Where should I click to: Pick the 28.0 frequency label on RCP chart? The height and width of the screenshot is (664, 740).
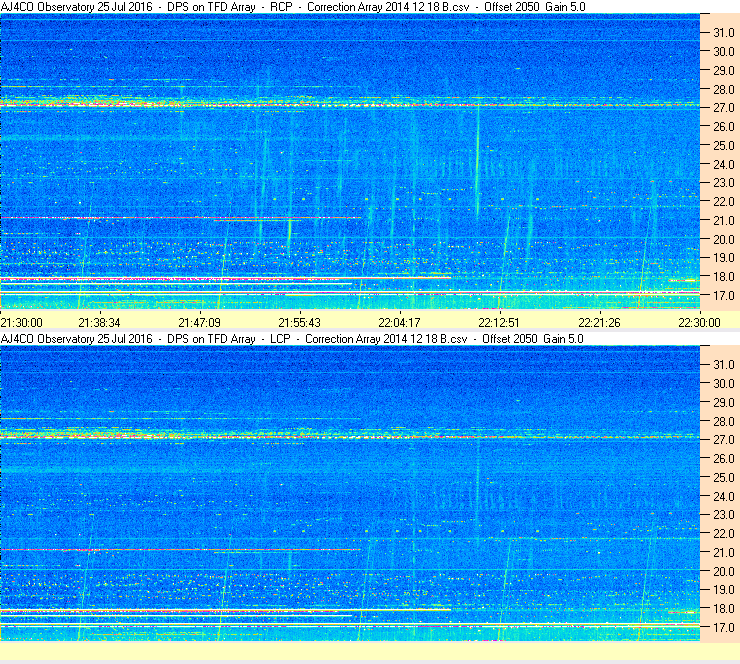(724, 90)
